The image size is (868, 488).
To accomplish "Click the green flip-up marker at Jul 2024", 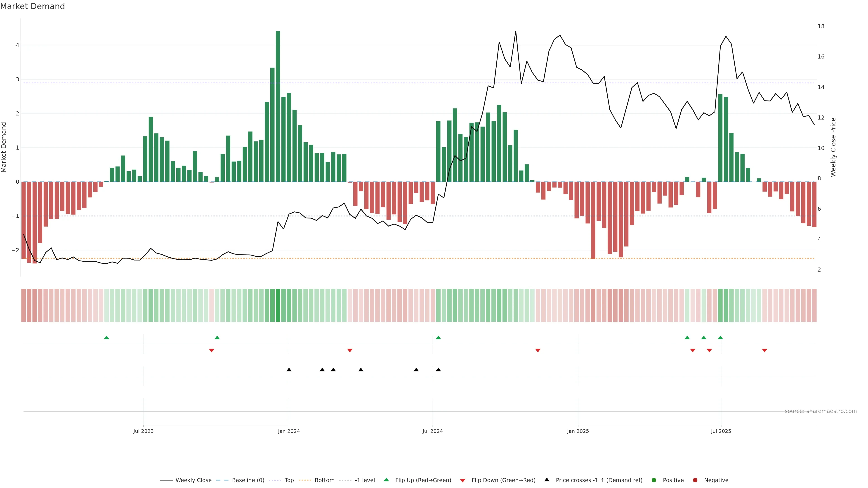I will 438,338.
